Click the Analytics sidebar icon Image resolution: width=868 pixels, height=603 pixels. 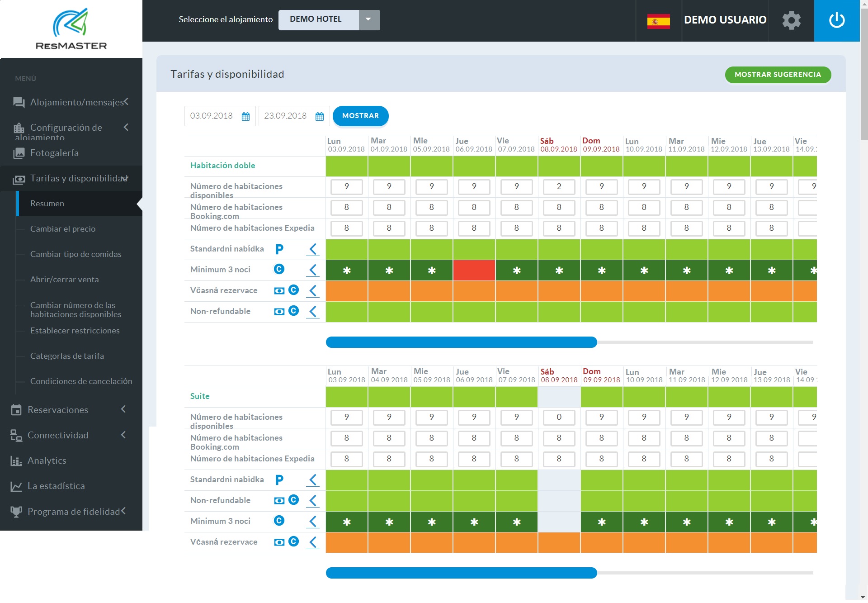click(x=16, y=460)
